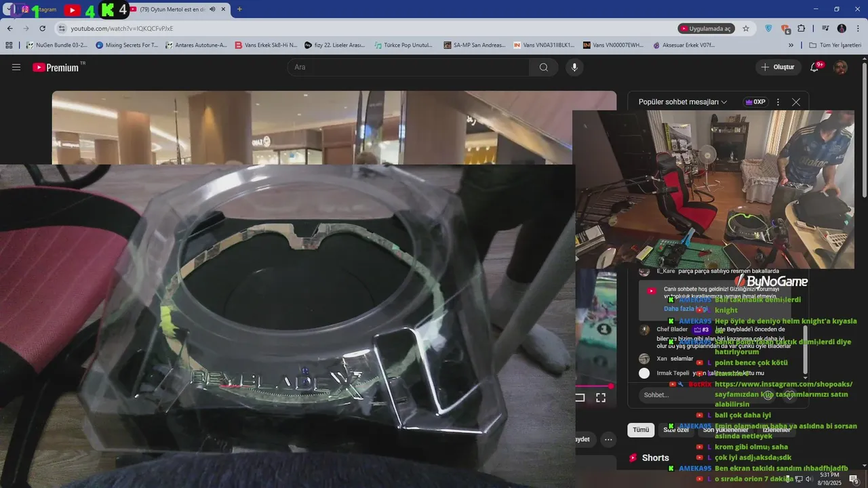Switch to the '(79) Oytun Mertol' tab
This screenshot has width=868, height=488.
(172, 9)
